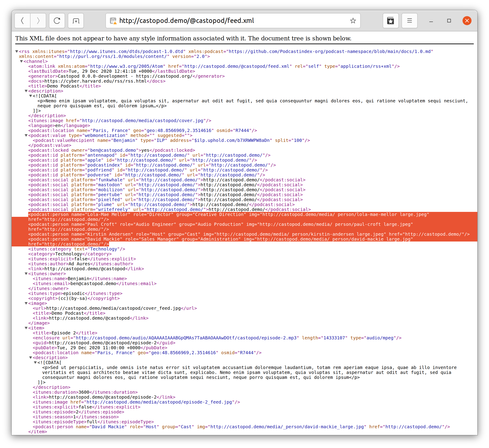Collapse the Episode 2 description element

(x=31, y=358)
